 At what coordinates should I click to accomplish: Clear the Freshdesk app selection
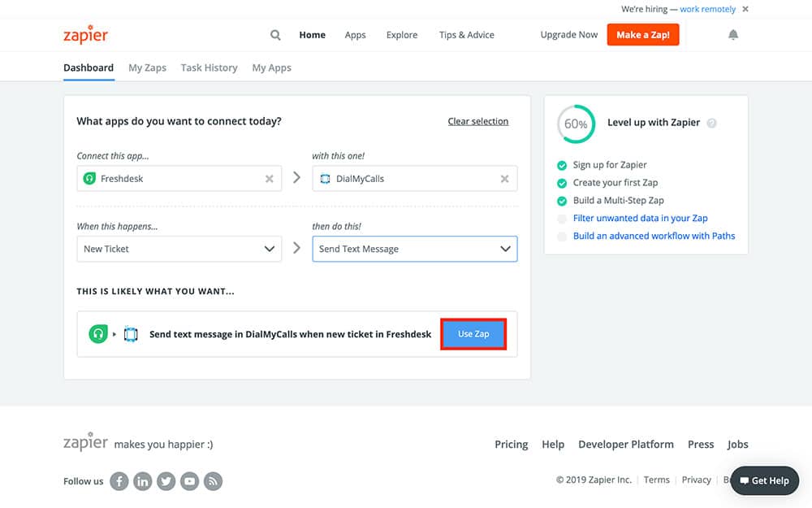(x=270, y=179)
